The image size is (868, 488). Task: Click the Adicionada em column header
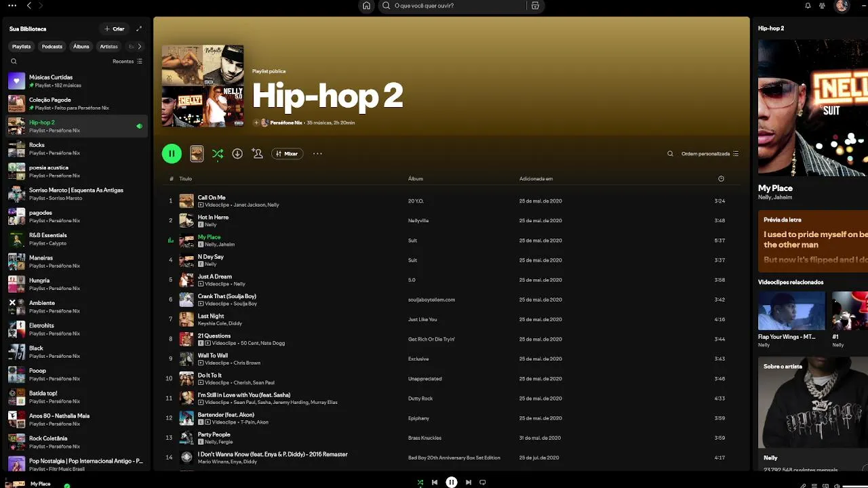click(536, 179)
